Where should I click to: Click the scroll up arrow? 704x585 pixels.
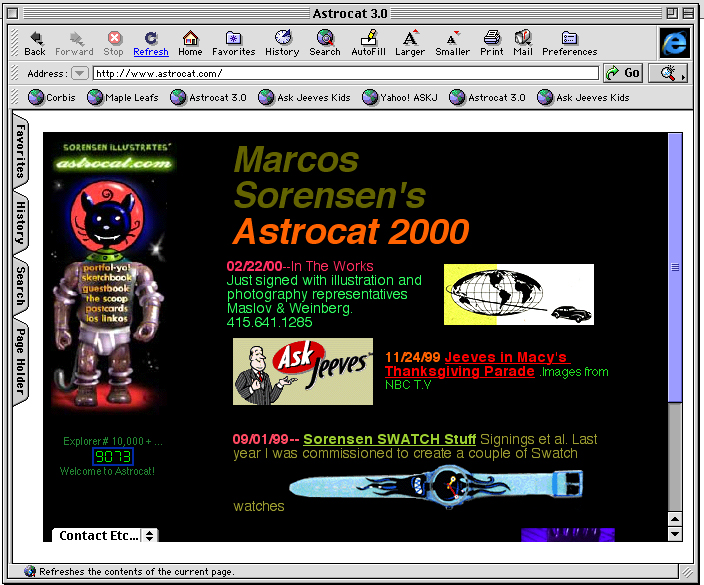tap(675, 520)
